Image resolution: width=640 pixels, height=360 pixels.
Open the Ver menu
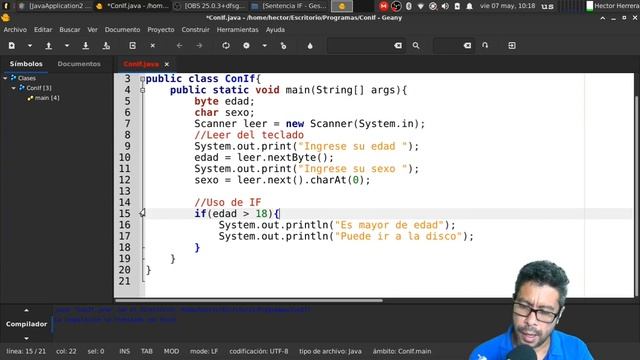[93, 30]
